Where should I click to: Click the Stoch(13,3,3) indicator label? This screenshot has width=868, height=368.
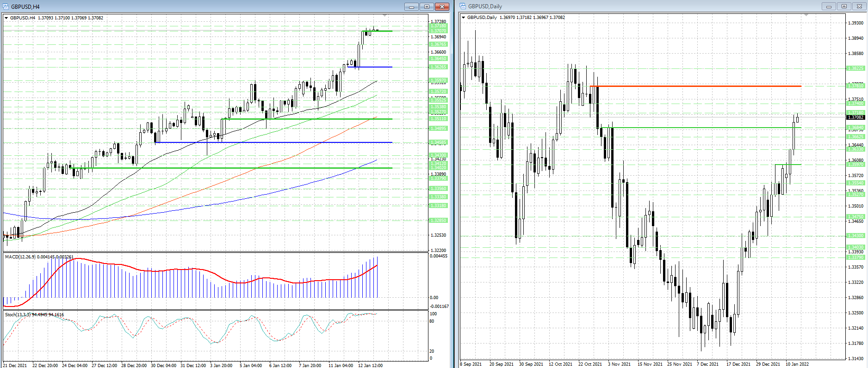(x=35, y=314)
